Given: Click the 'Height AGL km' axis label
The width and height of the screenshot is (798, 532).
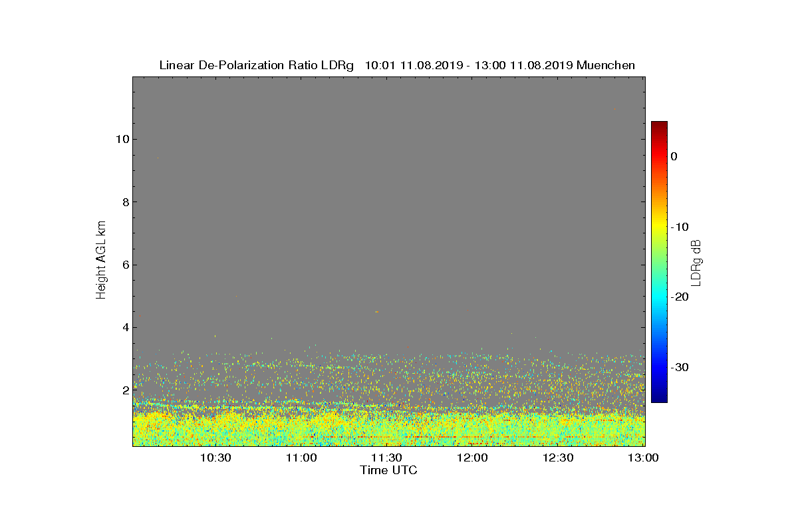Looking at the screenshot, I should point(101,261).
